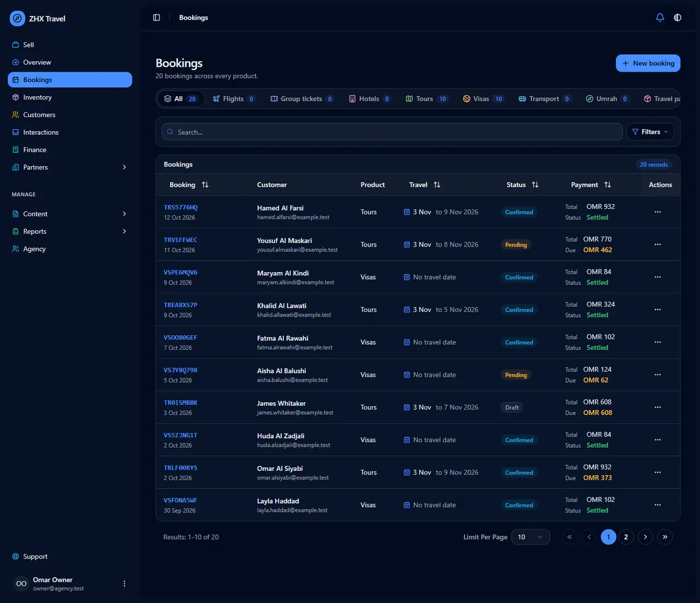Open Support in the sidebar
700x603 pixels.
[70, 557]
